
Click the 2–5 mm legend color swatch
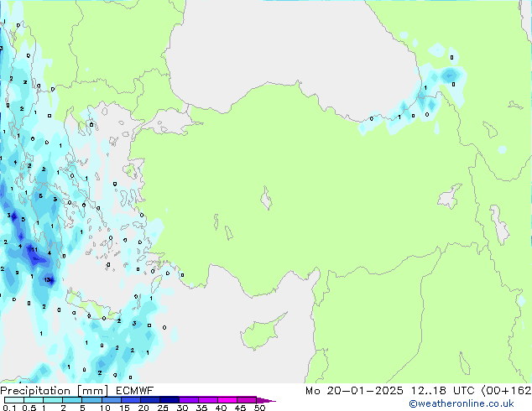(x=72, y=400)
